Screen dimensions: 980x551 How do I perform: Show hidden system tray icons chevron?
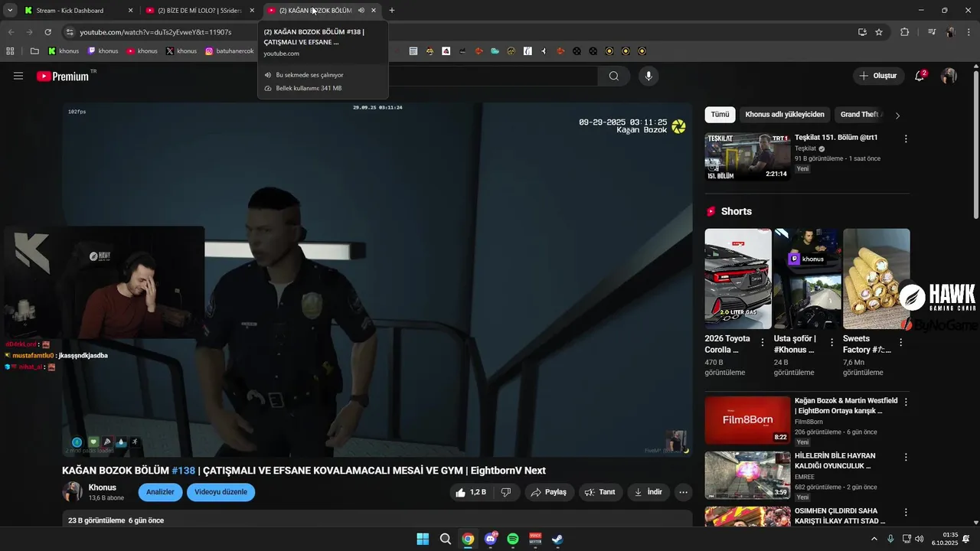point(874,539)
